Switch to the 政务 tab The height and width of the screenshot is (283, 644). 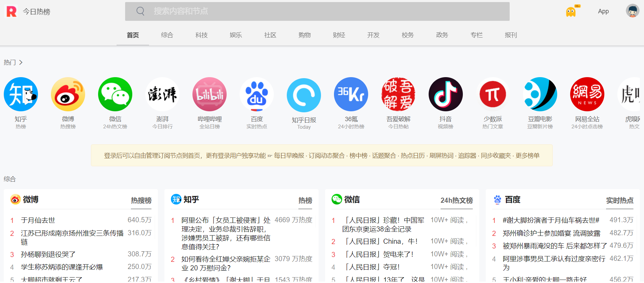pyautogui.click(x=442, y=35)
